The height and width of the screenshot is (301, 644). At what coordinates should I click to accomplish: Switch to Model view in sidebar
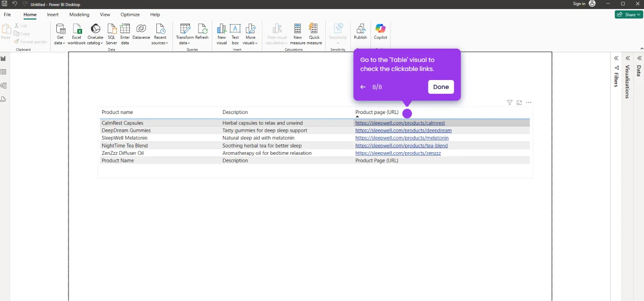pyautogui.click(x=3, y=86)
